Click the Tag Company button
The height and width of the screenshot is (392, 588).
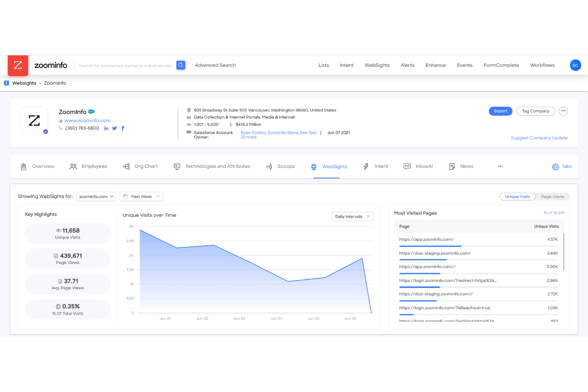[x=536, y=111]
